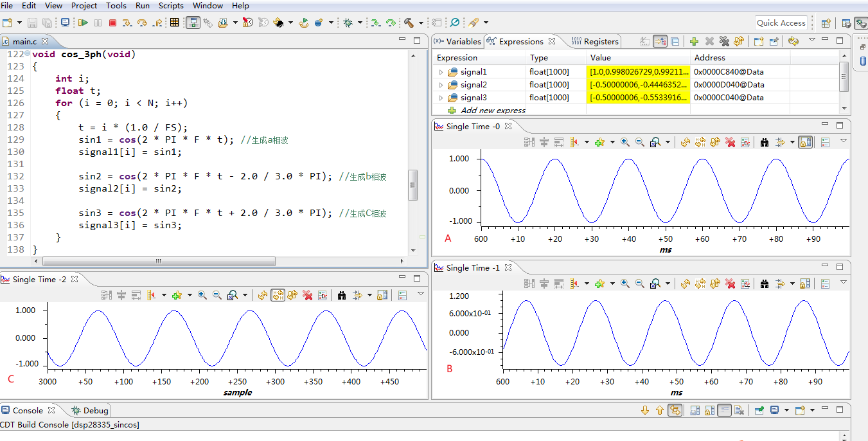Click the Step Return icon
Viewport: 868px width, 441px height.
(157, 22)
